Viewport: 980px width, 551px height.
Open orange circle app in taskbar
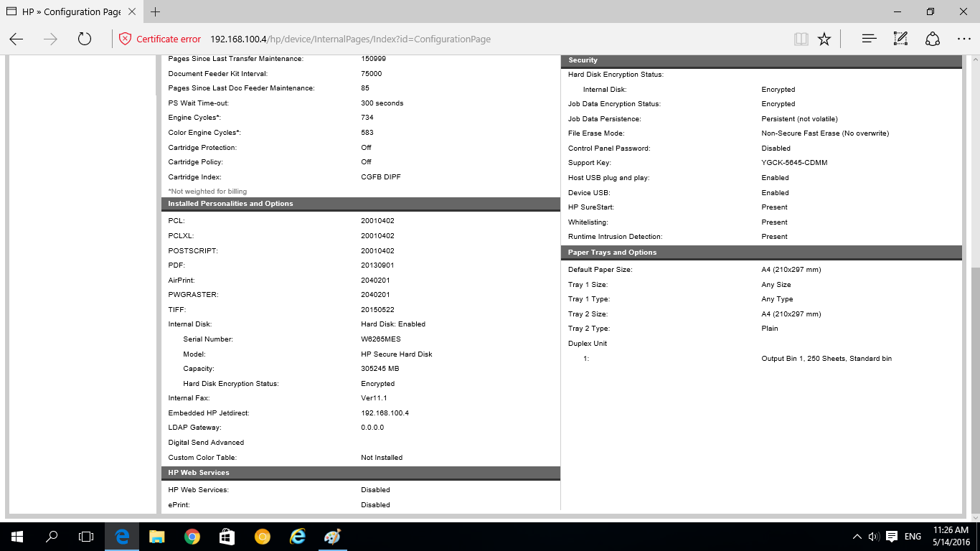[x=262, y=537]
